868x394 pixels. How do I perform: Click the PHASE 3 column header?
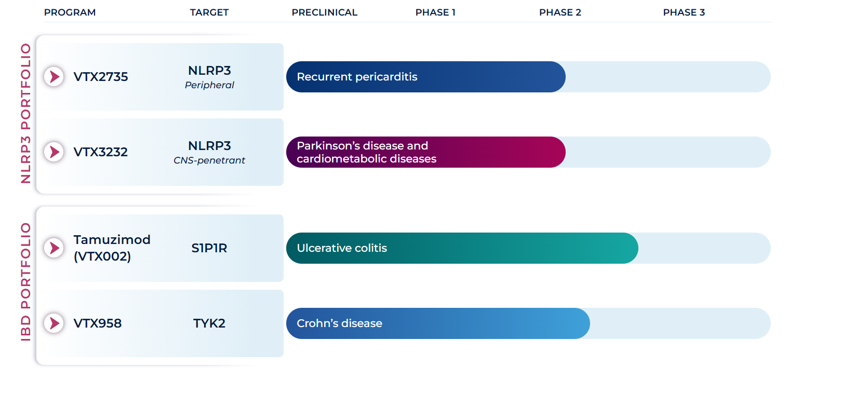[x=684, y=12]
